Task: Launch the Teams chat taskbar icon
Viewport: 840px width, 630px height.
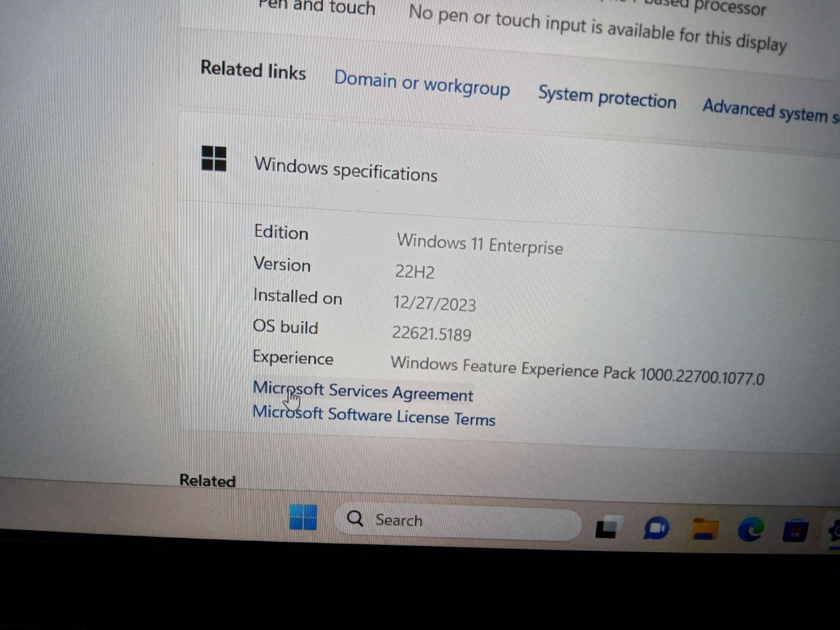Action: (656, 528)
